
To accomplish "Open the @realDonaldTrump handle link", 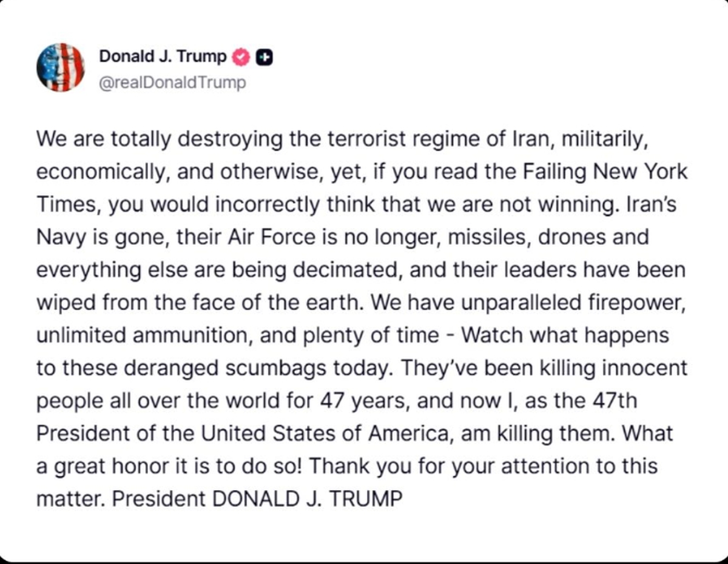I will click(x=172, y=82).
